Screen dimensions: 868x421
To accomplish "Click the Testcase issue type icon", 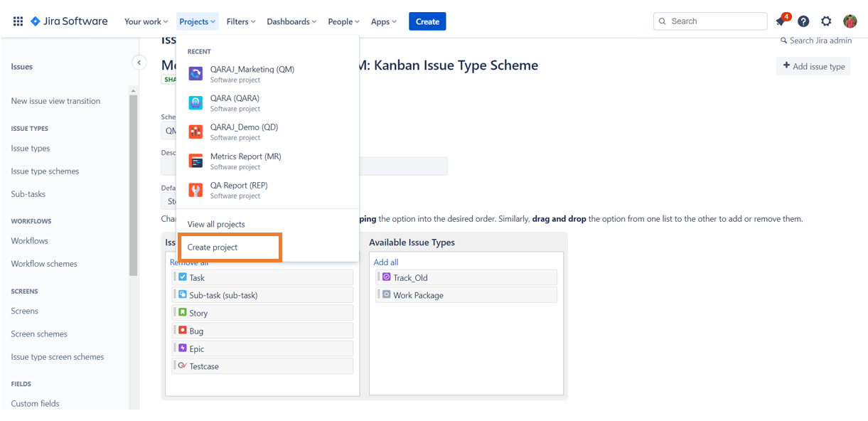I will coord(183,366).
